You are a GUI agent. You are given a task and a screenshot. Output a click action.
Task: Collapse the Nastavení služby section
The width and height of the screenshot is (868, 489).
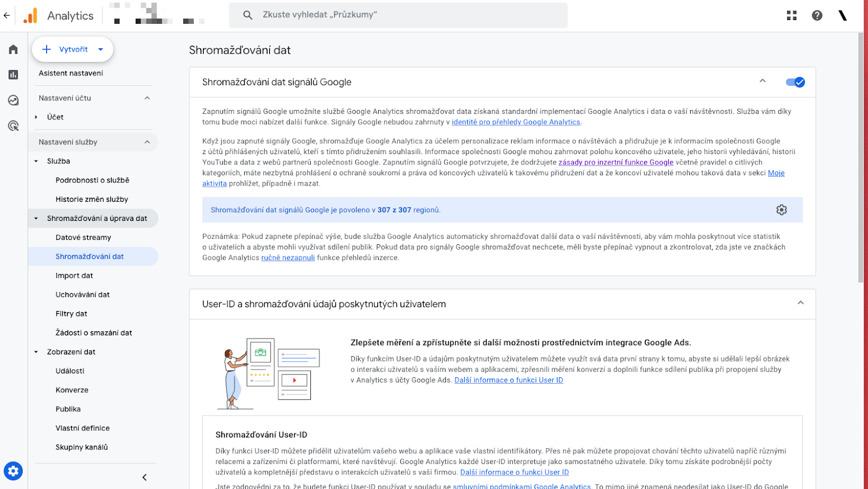pos(147,142)
